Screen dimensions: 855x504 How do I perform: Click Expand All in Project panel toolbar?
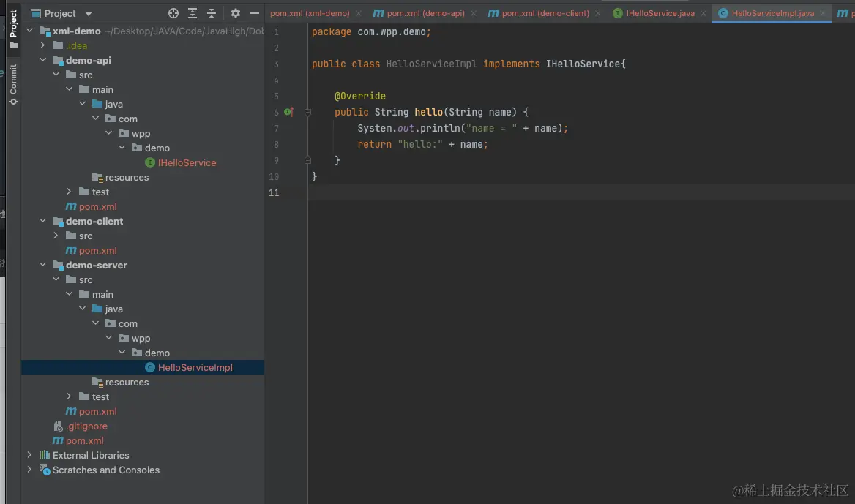(193, 13)
